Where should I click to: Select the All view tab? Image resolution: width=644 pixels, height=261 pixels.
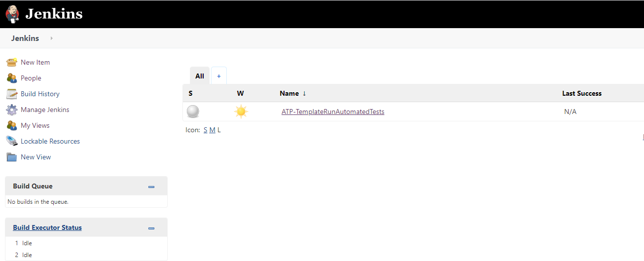(200, 76)
